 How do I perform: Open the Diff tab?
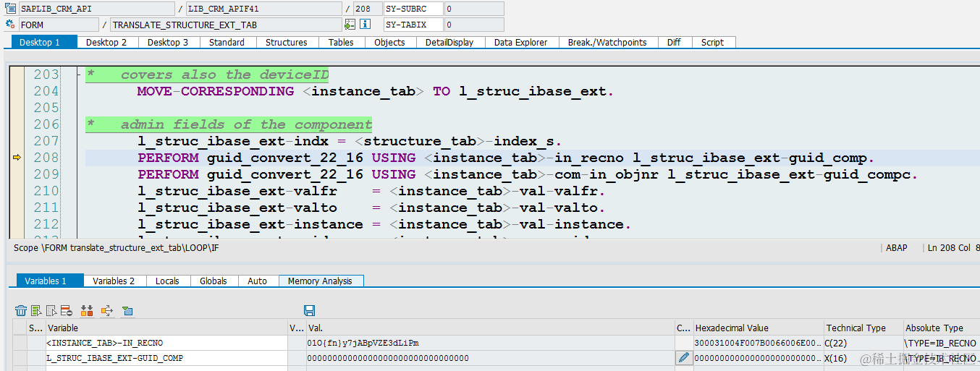click(674, 42)
